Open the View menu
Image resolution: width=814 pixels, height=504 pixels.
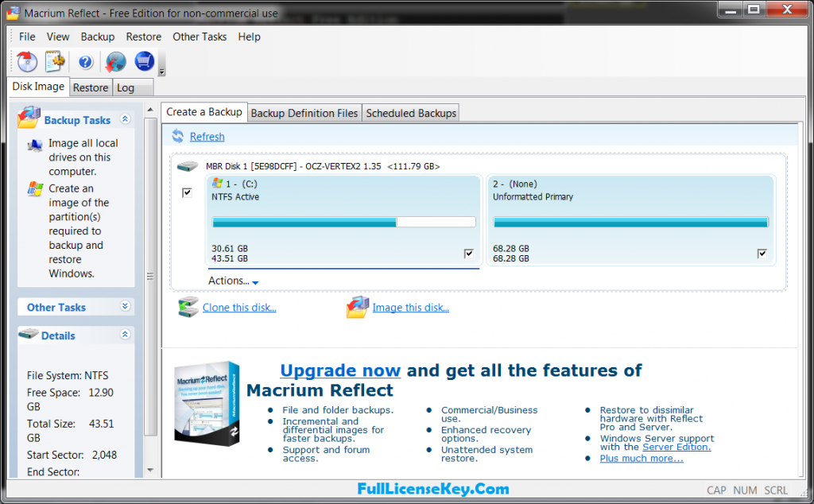(57, 37)
